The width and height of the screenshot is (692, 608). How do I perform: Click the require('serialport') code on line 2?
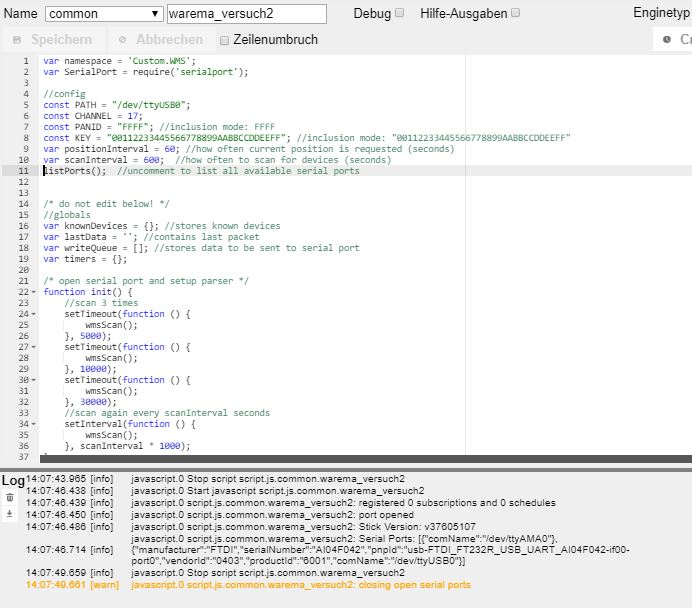coord(190,72)
